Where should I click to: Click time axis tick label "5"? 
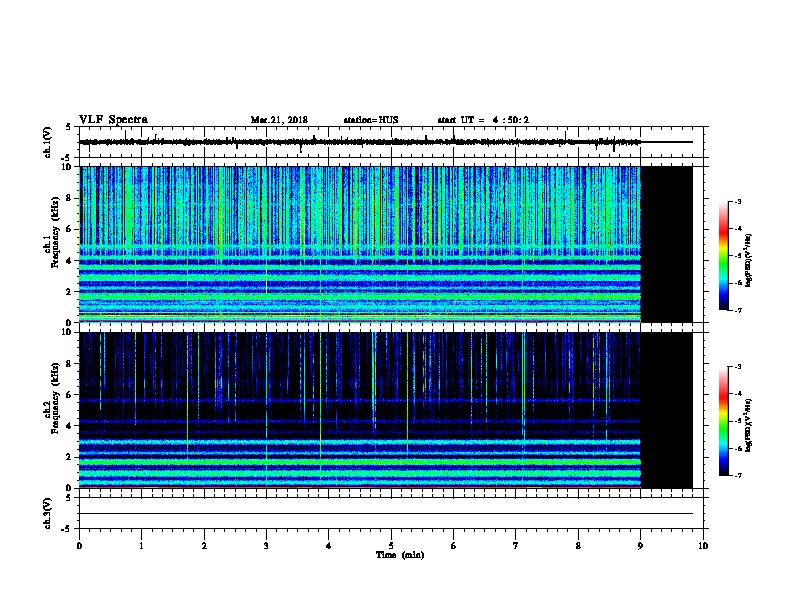pos(391,546)
